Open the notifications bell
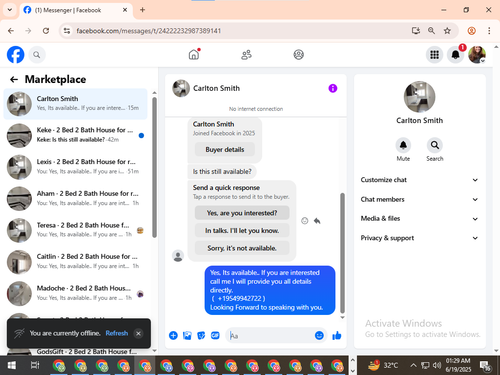 (456, 55)
